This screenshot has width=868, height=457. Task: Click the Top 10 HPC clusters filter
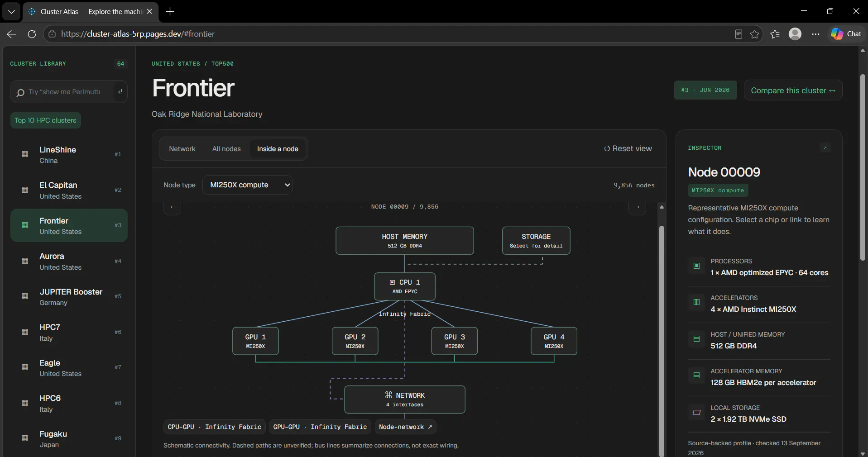point(45,120)
